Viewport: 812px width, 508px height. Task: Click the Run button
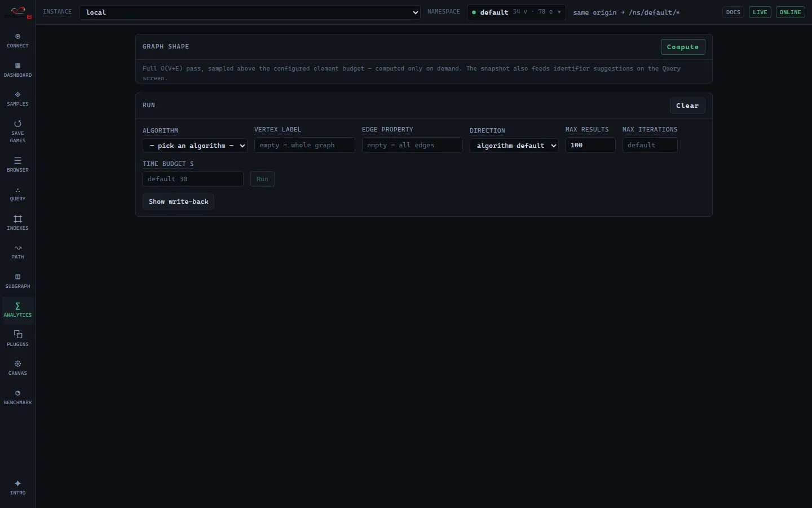pos(262,179)
